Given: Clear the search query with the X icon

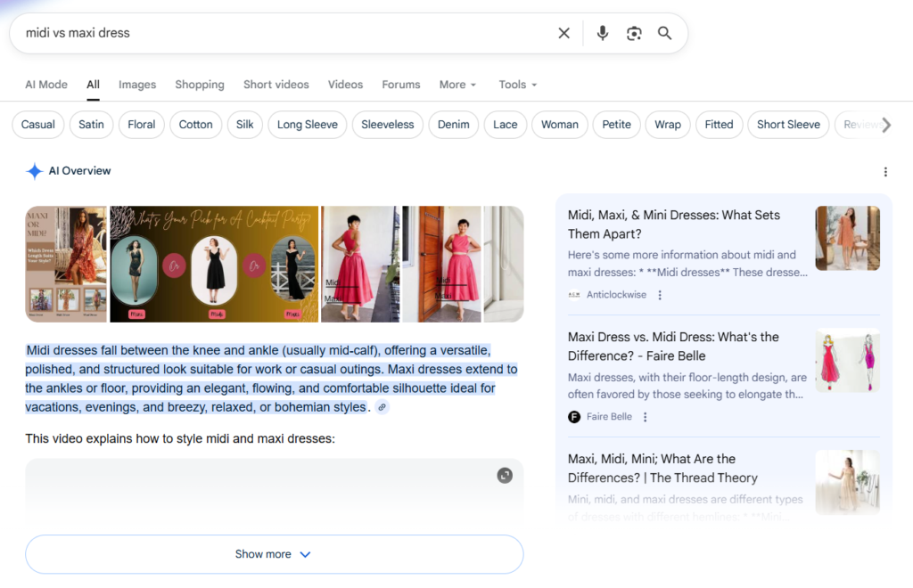Looking at the screenshot, I should (x=563, y=32).
